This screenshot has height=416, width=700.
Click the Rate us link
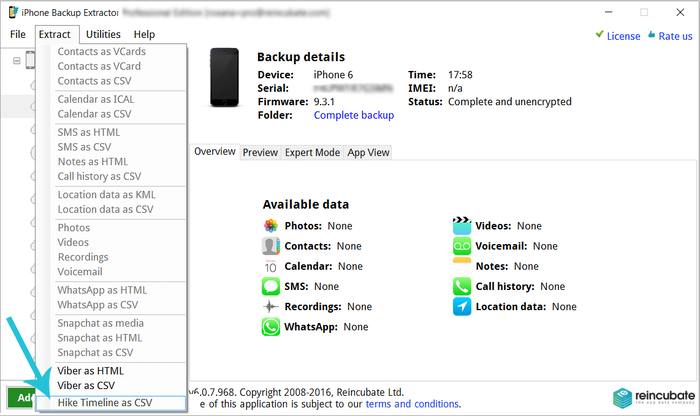(x=675, y=36)
